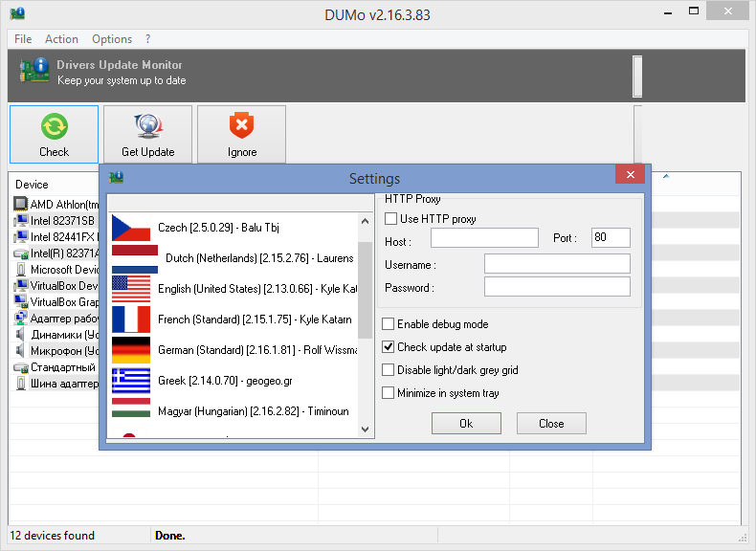The height and width of the screenshot is (551, 756).
Task: Click "12 devices found" status text
Action: point(52,536)
